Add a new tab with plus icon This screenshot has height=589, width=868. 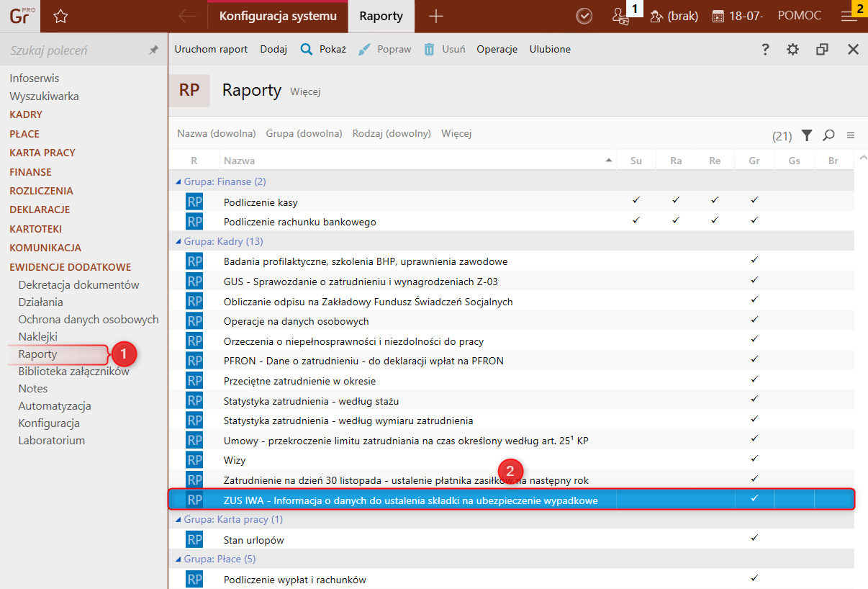click(436, 16)
